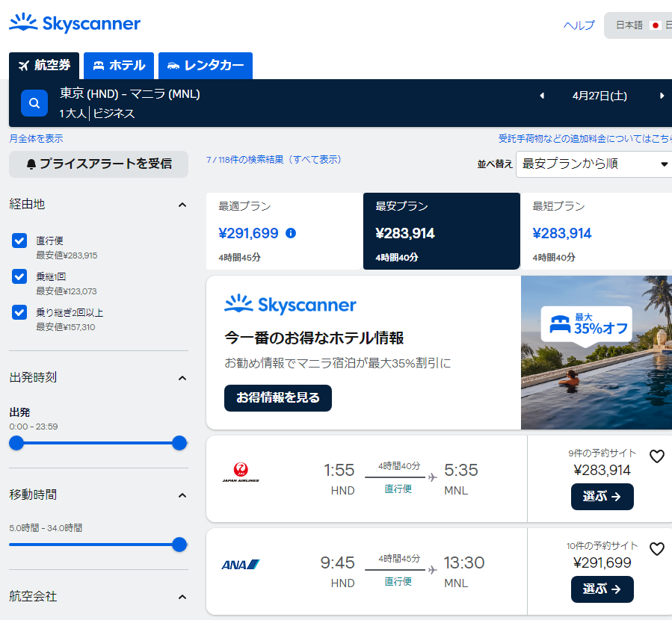Click the search magnifier icon button
The height and width of the screenshot is (620, 672).
[34, 103]
